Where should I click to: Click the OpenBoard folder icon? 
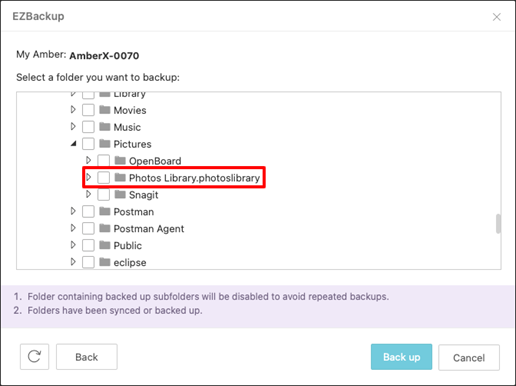click(120, 161)
